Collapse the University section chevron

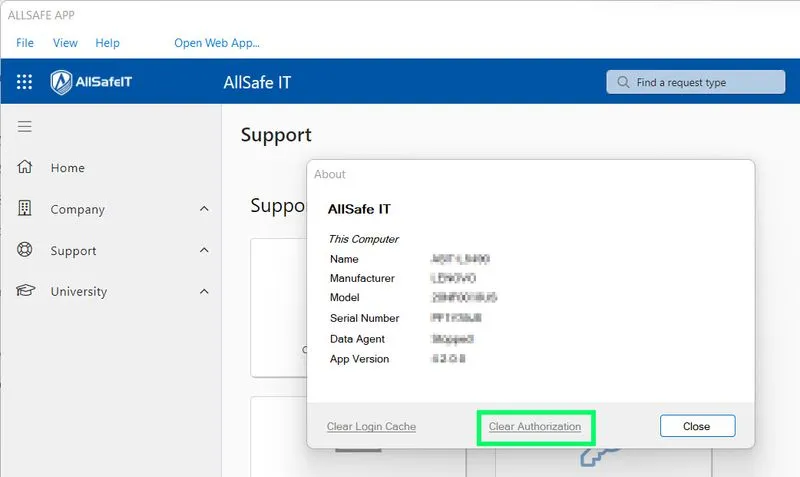(x=204, y=291)
